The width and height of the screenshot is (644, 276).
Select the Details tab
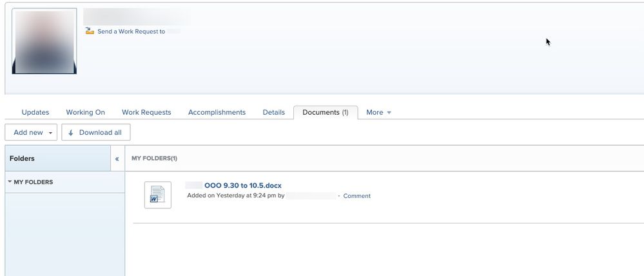pyautogui.click(x=273, y=112)
